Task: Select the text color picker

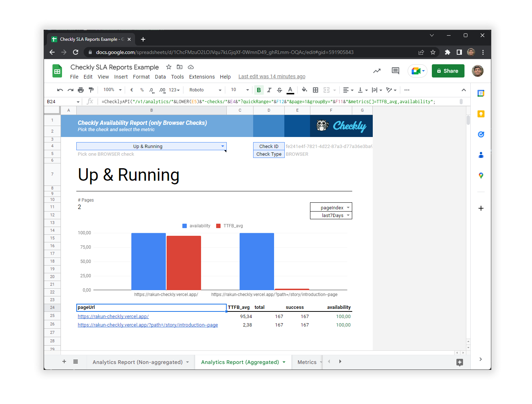Action: (290, 90)
